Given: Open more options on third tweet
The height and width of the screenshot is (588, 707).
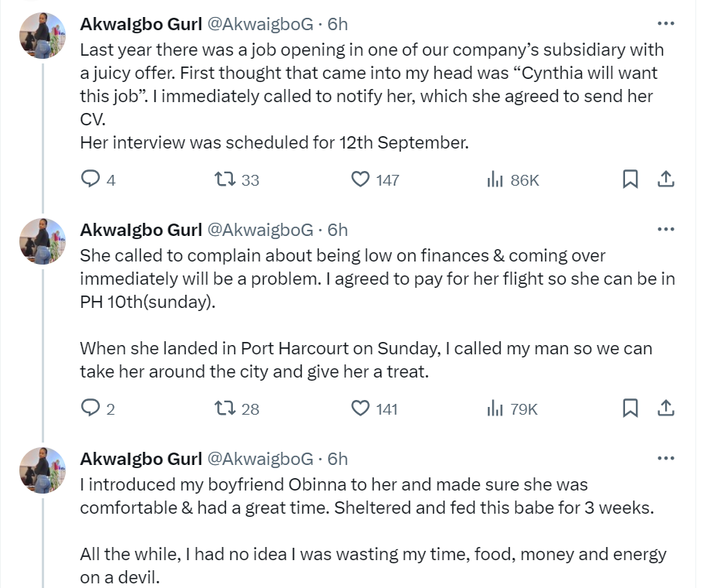Looking at the screenshot, I should [665, 459].
